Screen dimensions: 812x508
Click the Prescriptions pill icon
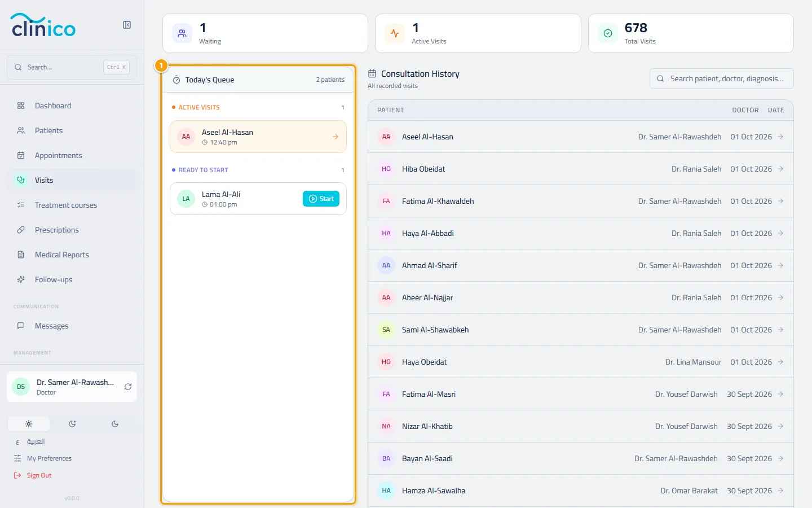click(21, 230)
